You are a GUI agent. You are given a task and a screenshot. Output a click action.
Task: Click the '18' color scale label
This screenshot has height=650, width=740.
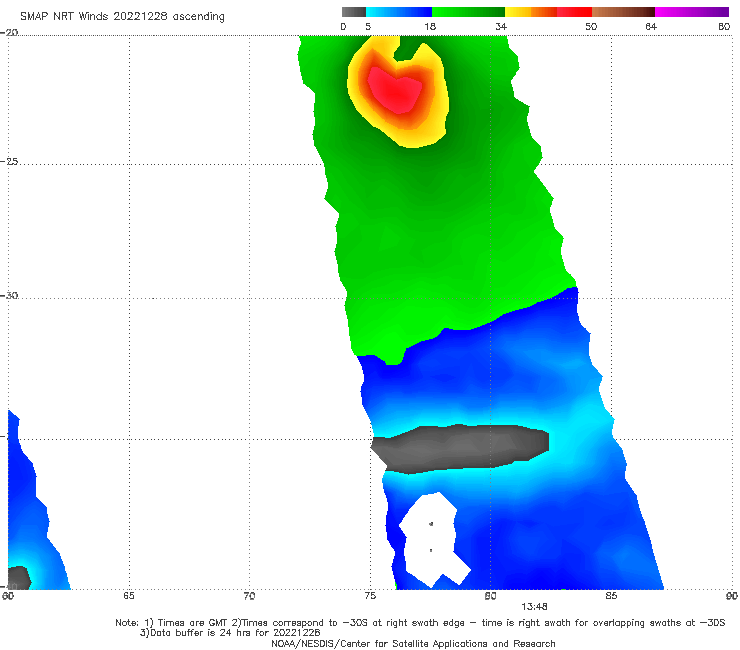click(x=430, y=26)
